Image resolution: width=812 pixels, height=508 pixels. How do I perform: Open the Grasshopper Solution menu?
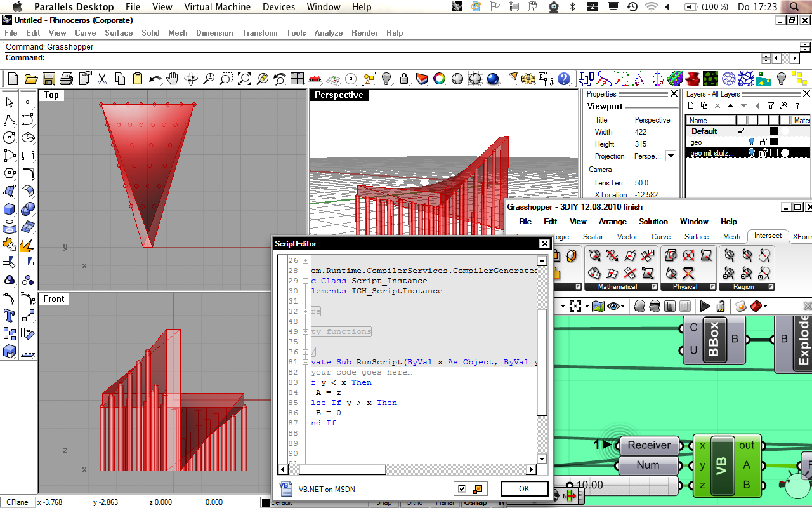653,222
